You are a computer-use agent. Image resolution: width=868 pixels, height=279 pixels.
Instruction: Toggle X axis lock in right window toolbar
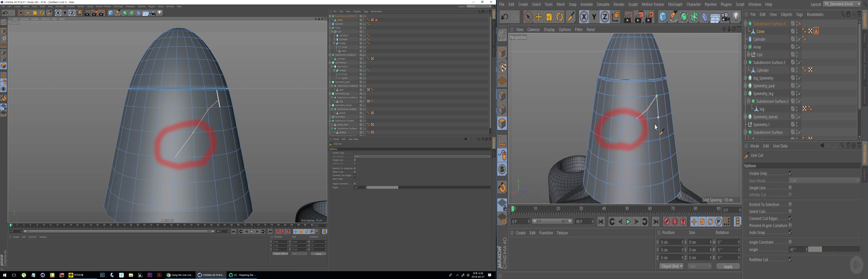(x=584, y=17)
